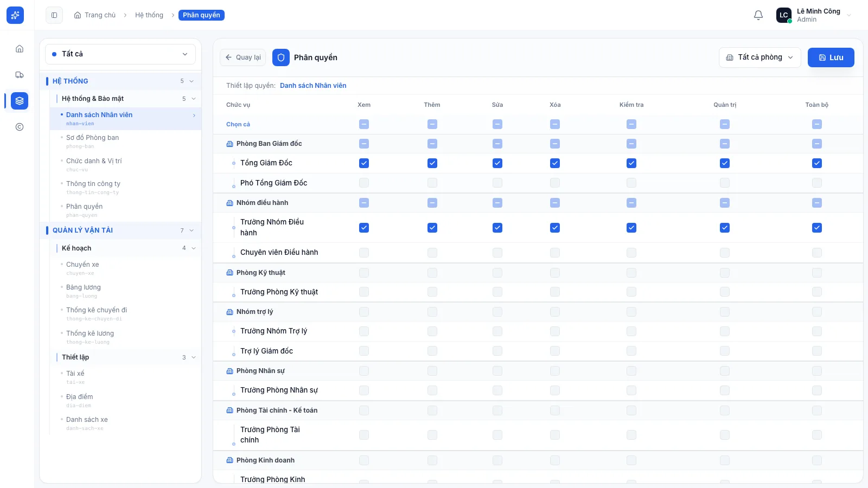Open the home icon in left rail

pos(20,49)
